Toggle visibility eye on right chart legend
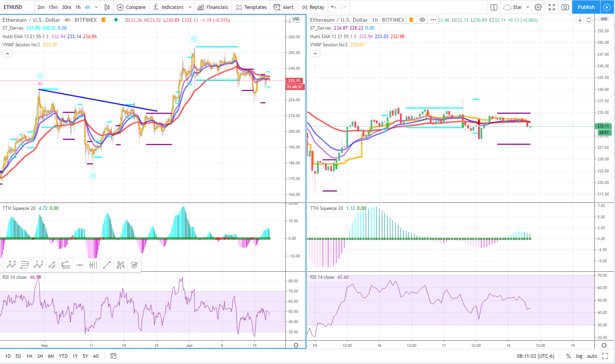Viewport: 615px width, 364px height. (422, 20)
